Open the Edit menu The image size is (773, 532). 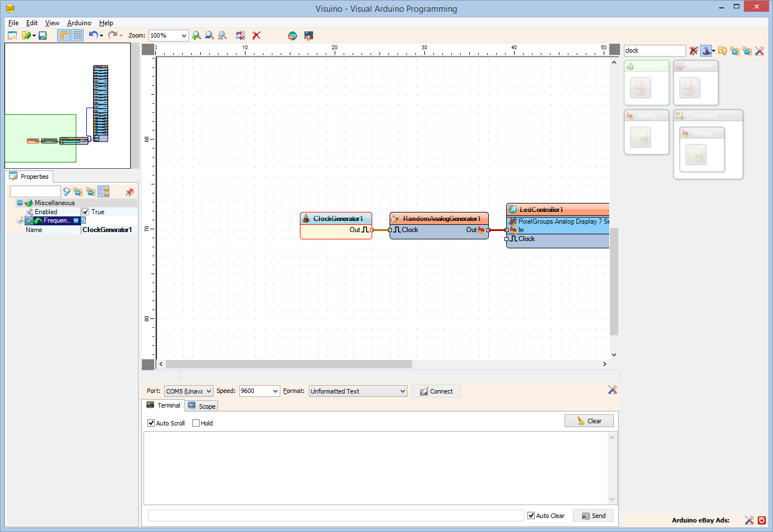(32, 23)
